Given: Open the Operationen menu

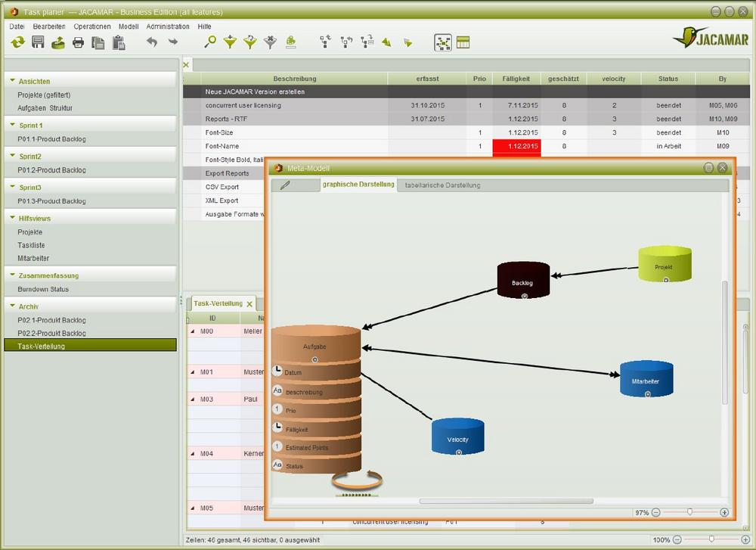Looking at the screenshot, I should point(92,26).
